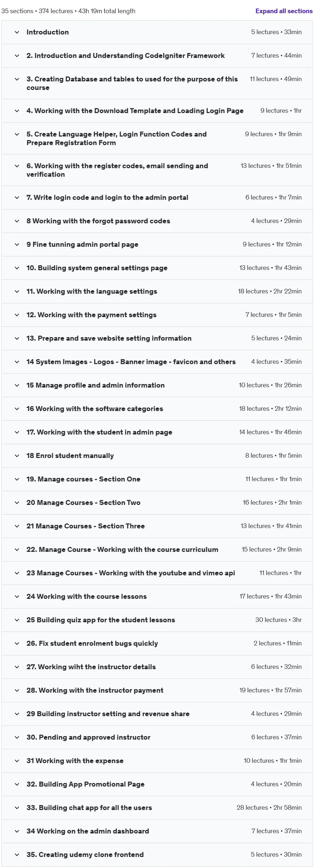Open System Images - Logos section
Viewport: 314px width, 868px height.
tap(157, 362)
